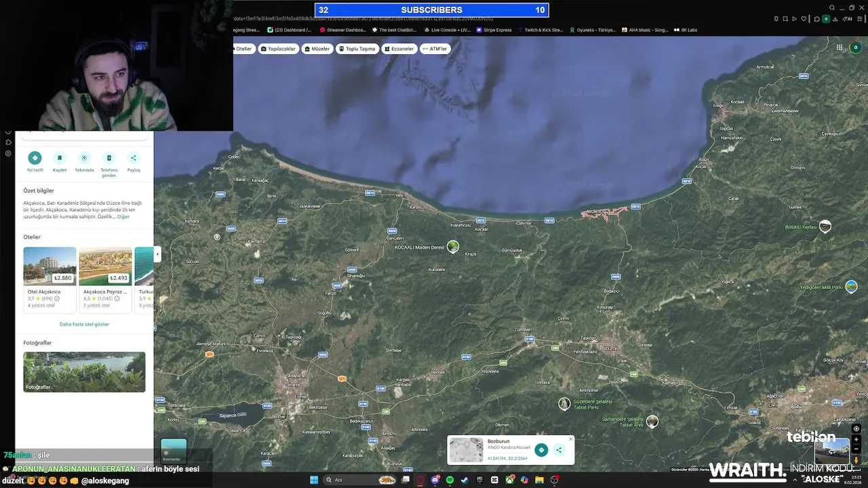
Task: Click the browser AI assistant button
Action: [848, 19]
